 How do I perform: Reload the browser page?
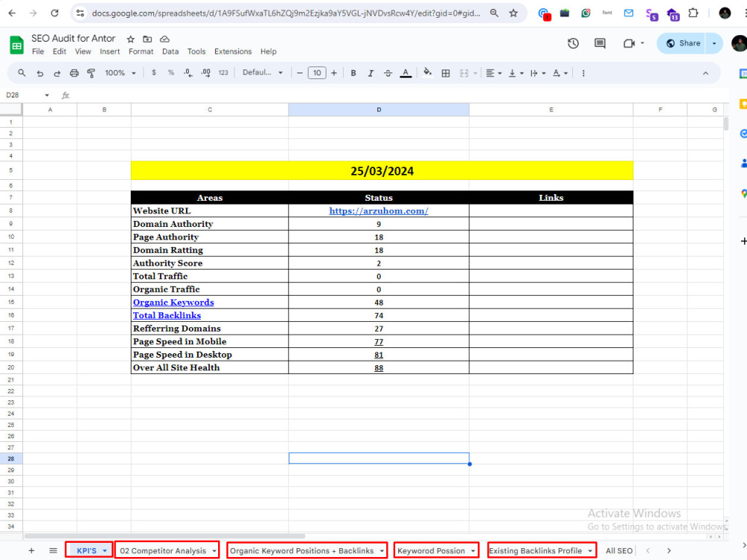pyautogui.click(x=55, y=13)
